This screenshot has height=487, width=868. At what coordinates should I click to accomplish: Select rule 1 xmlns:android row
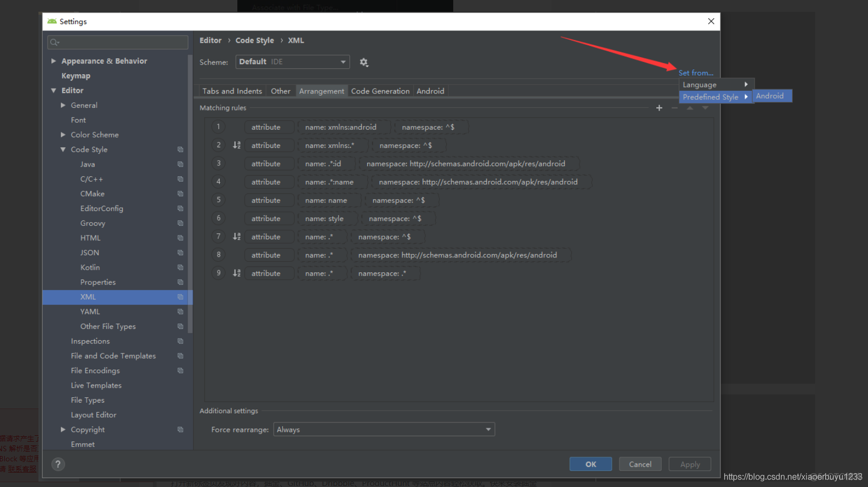point(459,127)
